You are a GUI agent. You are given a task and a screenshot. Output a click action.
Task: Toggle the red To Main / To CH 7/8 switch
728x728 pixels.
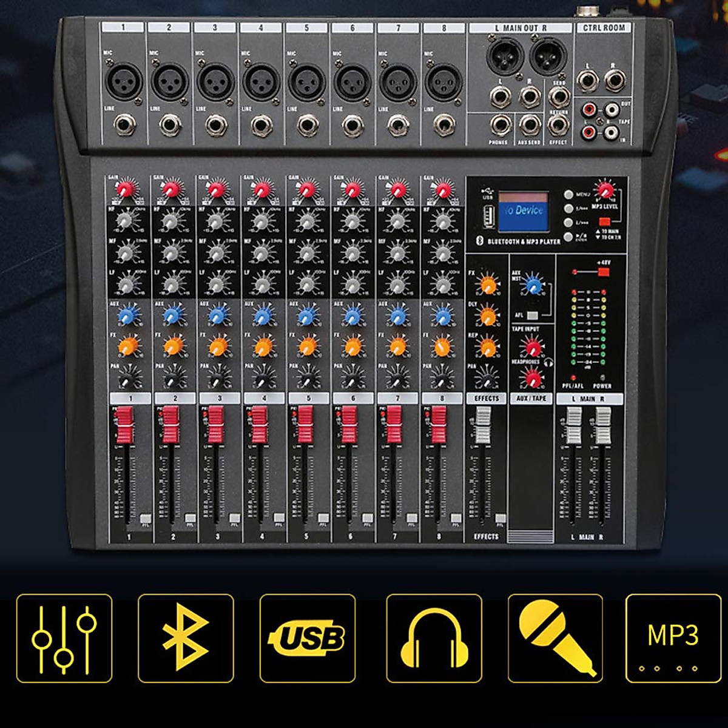tap(604, 222)
